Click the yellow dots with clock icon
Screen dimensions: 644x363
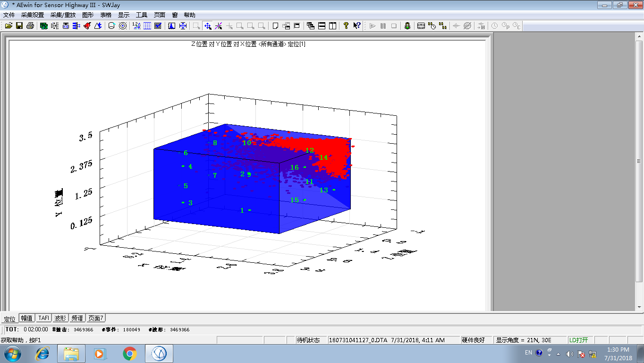coord(432,26)
